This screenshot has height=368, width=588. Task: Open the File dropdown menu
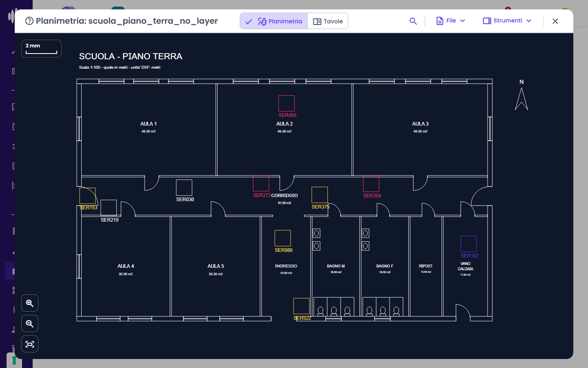tap(451, 21)
